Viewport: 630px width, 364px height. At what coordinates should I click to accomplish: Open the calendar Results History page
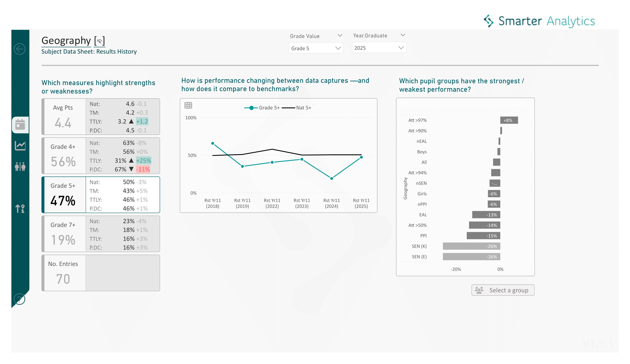point(20,124)
